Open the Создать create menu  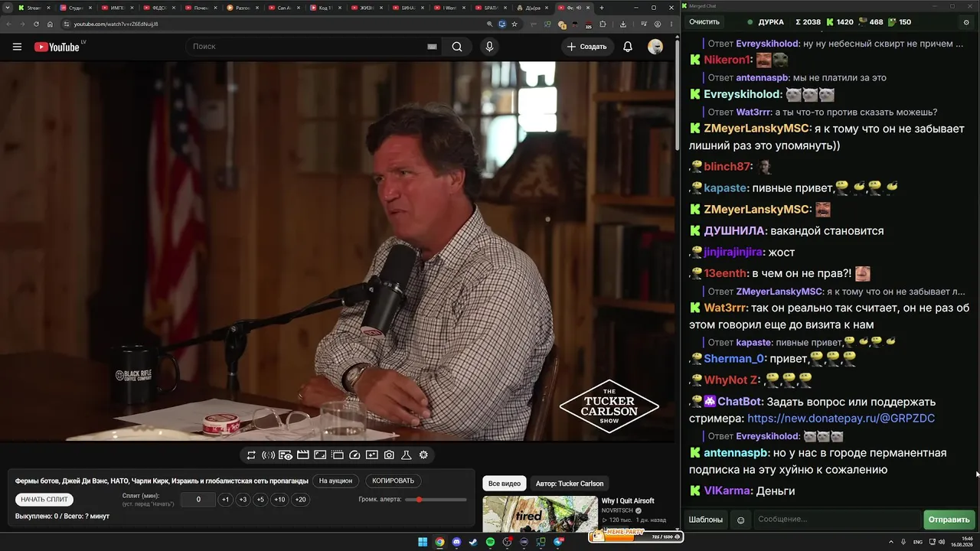[x=586, y=47]
